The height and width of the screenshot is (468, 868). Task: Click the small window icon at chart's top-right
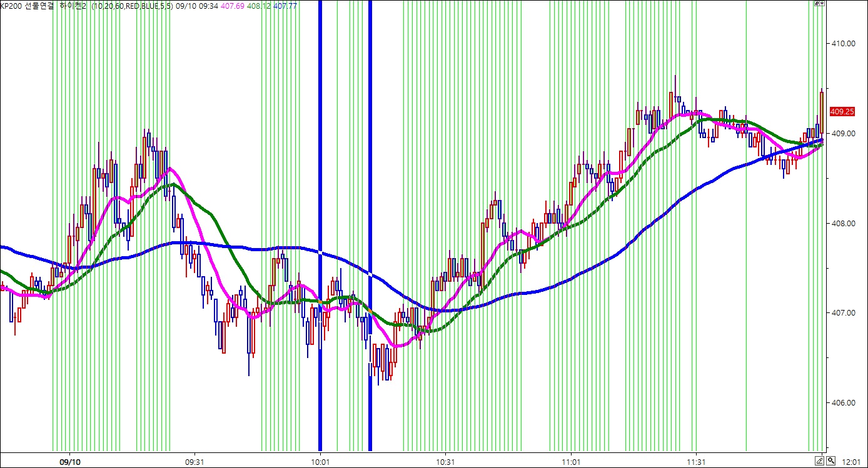[818, 4]
